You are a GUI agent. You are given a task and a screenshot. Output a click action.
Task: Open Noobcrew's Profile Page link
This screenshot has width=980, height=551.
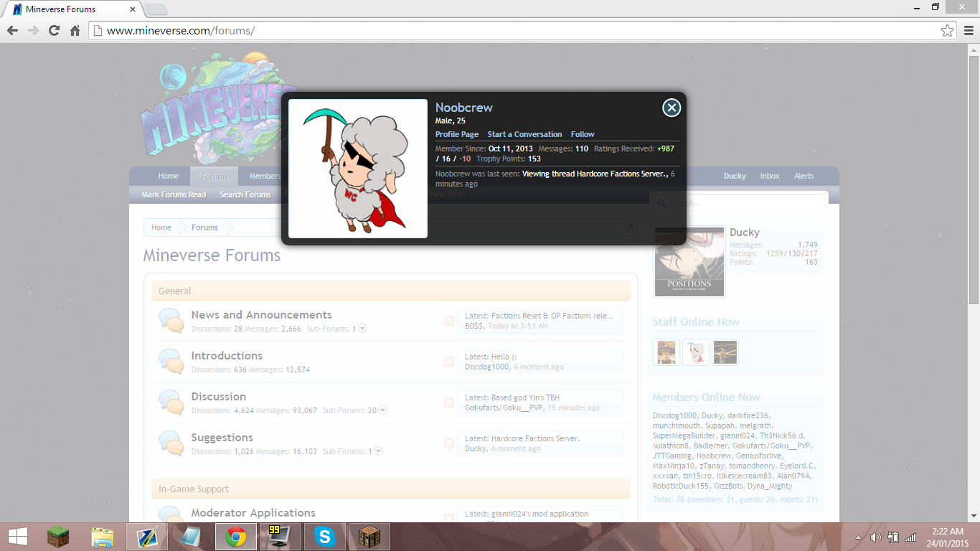(457, 134)
